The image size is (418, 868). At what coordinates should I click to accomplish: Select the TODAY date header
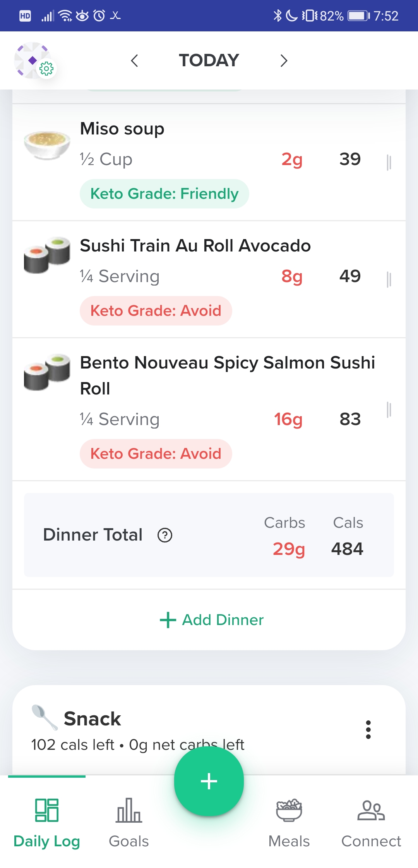point(209,60)
